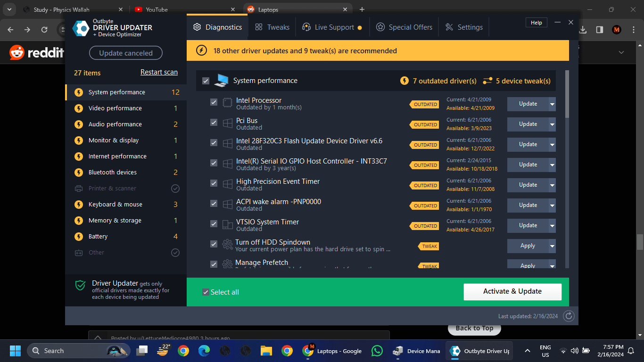Uncheck High Precision Event Timer checkbox
Image resolution: width=644 pixels, height=362 pixels.
click(x=214, y=183)
